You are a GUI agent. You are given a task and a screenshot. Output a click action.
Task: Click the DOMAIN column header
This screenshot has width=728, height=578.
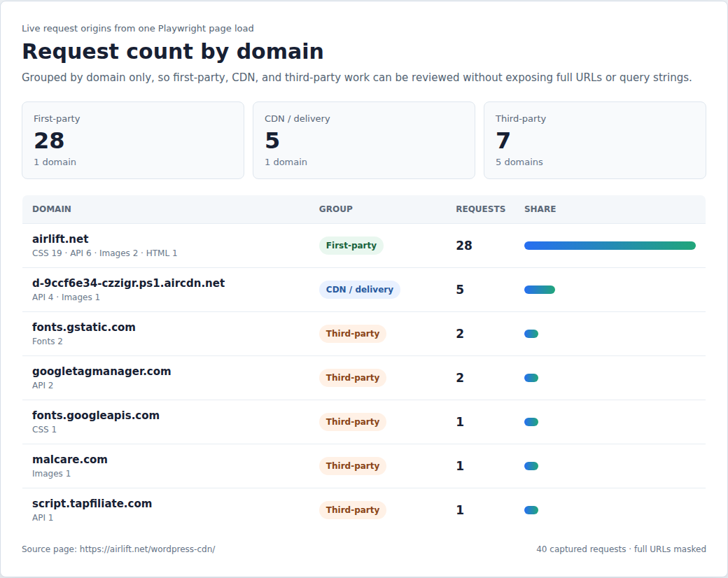52,209
